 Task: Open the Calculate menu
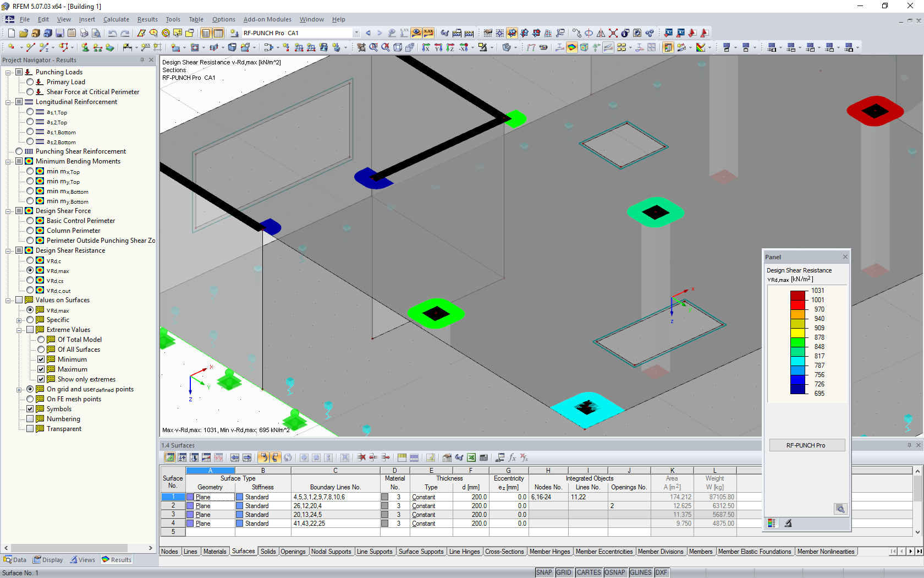click(x=116, y=19)
